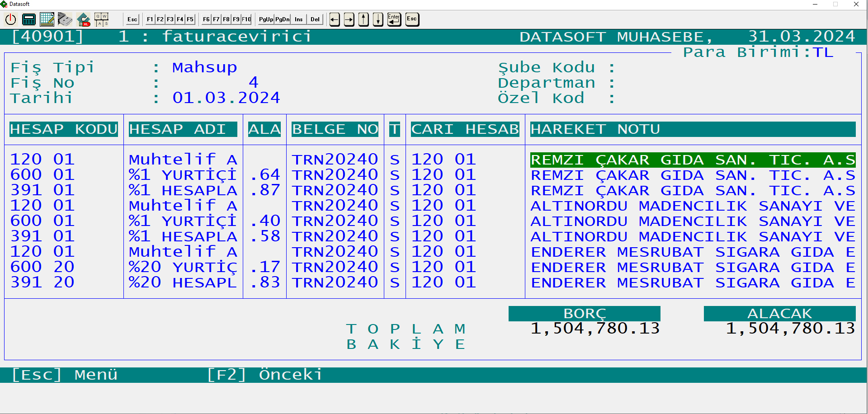This screenshot has height=414, width=868.
Task: Click the F2 toolbar key
Action: (160, 19)
